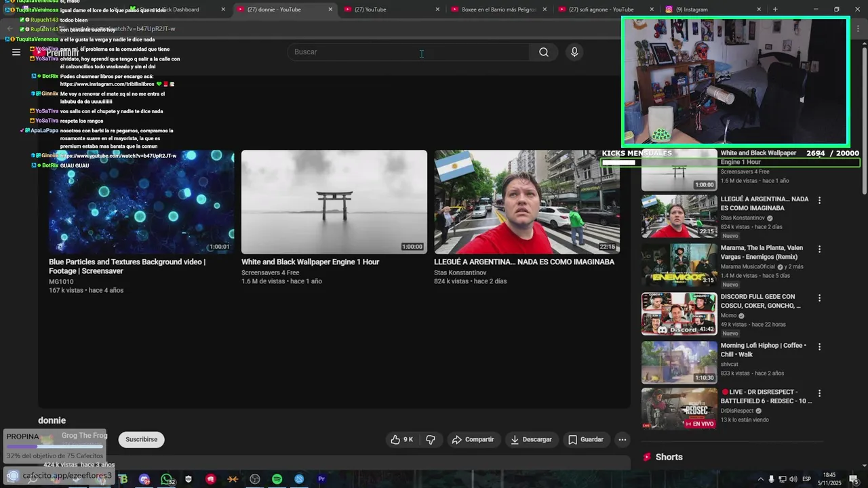Open LLEGUÉ A ARGENTINA end-screen thumbnail
868x488 pixels.
[527, 202]
